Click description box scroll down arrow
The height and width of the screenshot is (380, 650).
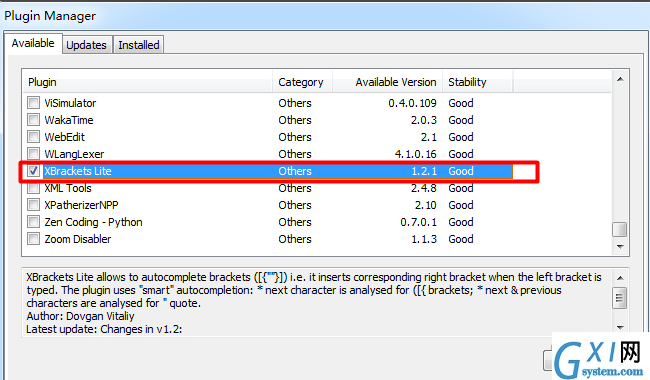[x=620, y=327]
